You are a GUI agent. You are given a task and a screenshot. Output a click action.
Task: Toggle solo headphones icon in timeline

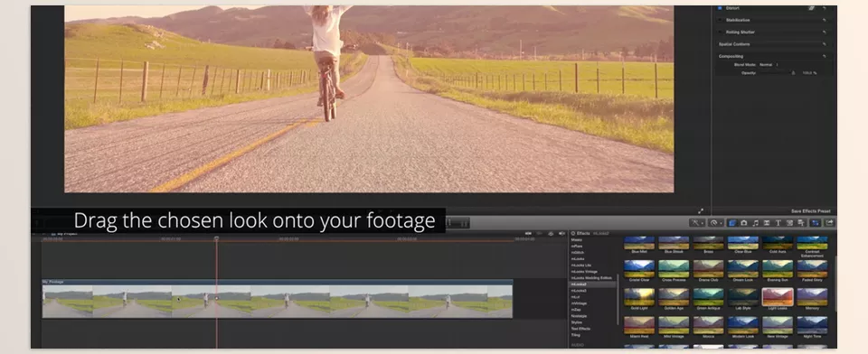[x=551, y=233]
